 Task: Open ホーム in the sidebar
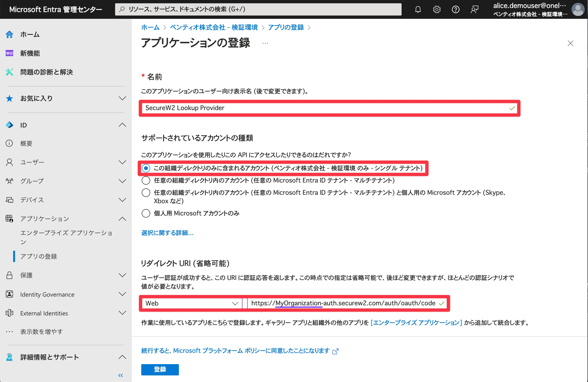pyautogui.click(x=30, y=34)
